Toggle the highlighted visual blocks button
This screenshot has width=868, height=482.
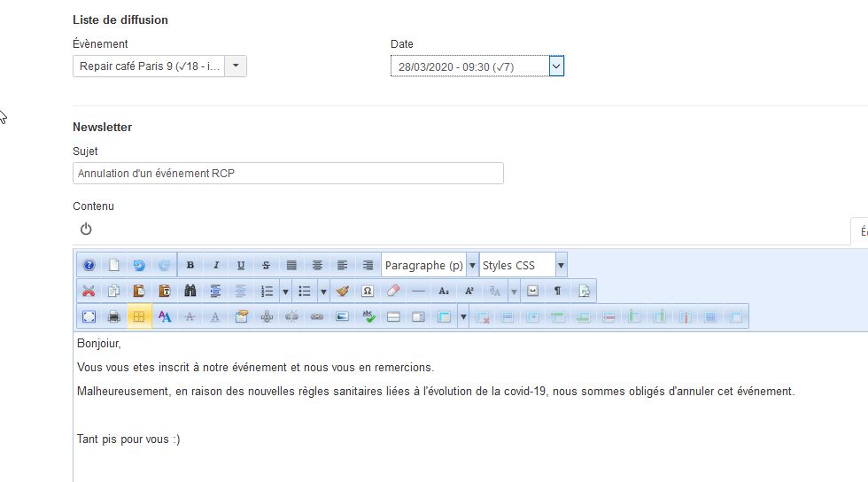coord(139,317)
